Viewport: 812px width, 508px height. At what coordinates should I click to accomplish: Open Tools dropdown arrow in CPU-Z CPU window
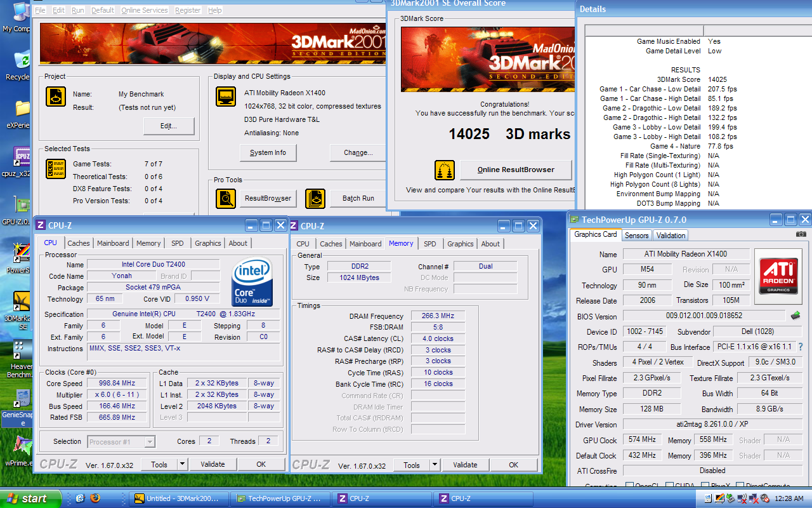point(182,464)
